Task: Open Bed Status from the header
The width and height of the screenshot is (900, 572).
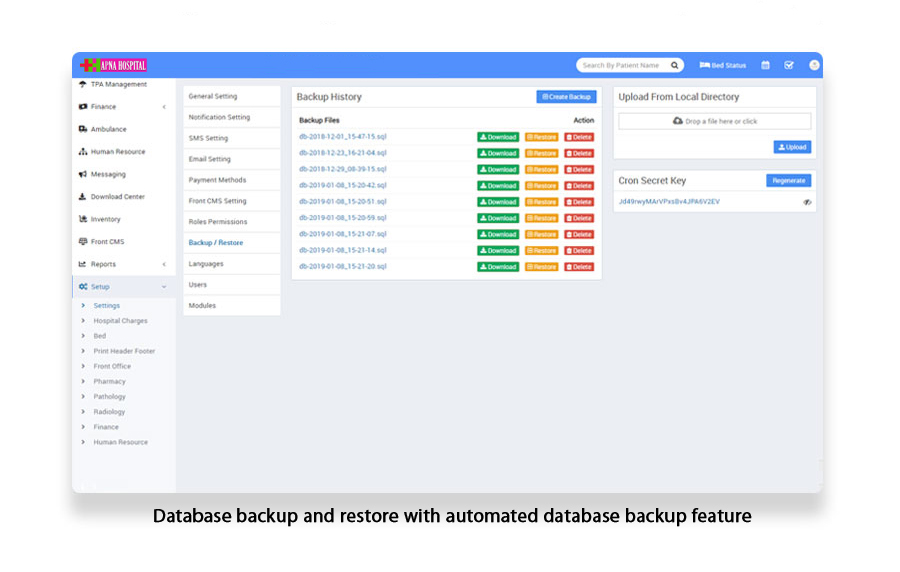Action: point(723,65)
